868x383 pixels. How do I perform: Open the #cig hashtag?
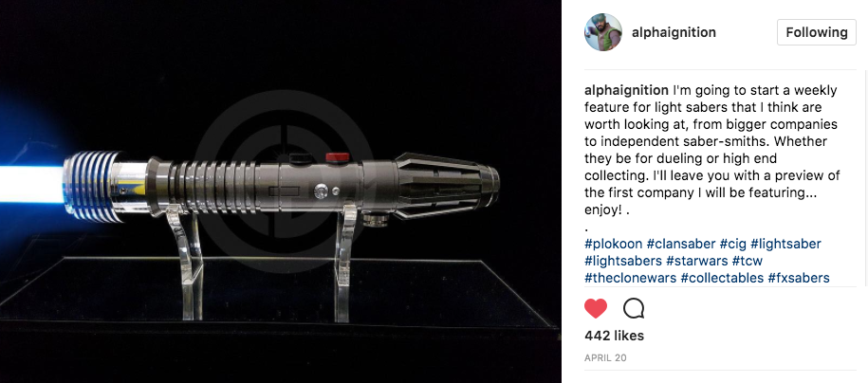[x=733, y=244]
